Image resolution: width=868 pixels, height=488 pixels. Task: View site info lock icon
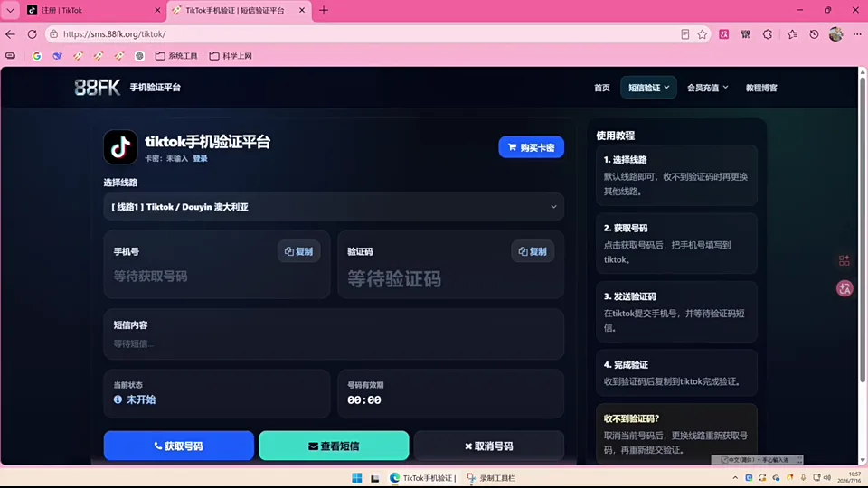coord(53,34)
